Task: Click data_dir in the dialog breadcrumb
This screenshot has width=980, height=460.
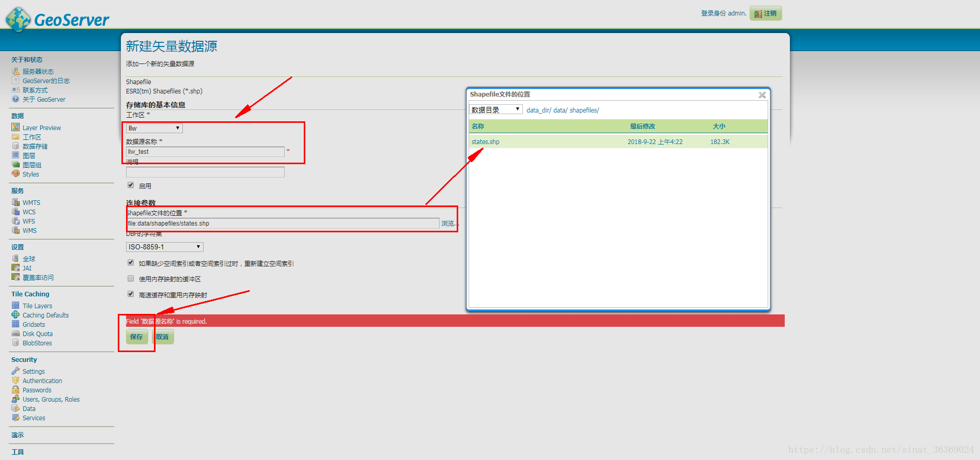Action: click(539, 110)
